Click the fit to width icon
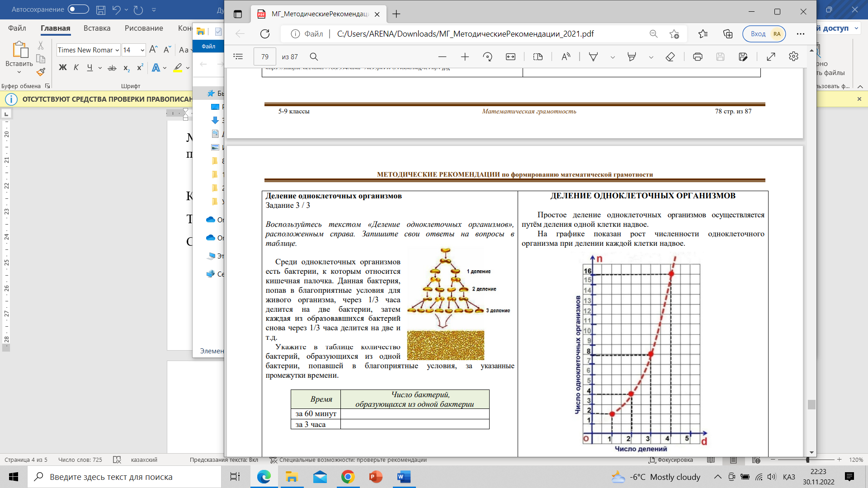The height and width of the screenshot is (488, 868). click(510, 56)
